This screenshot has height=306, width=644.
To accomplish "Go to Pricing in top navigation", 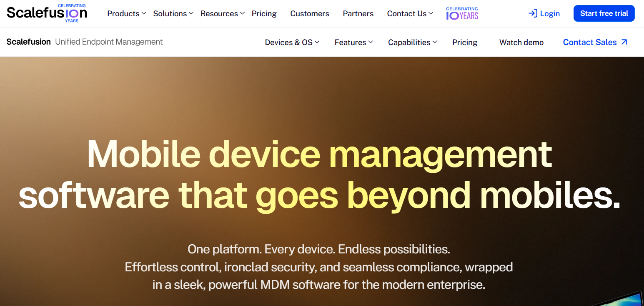I will pyautogui.click(x=264, y=13).
